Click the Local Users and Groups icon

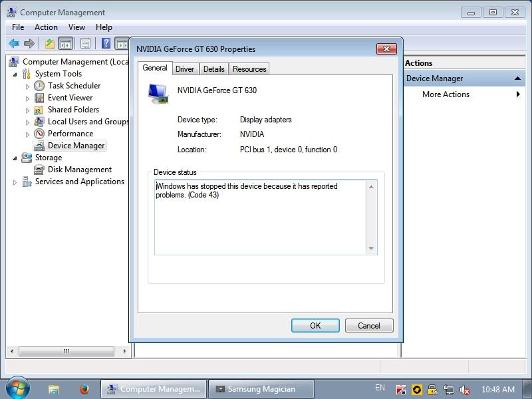(x=39, y=122)
